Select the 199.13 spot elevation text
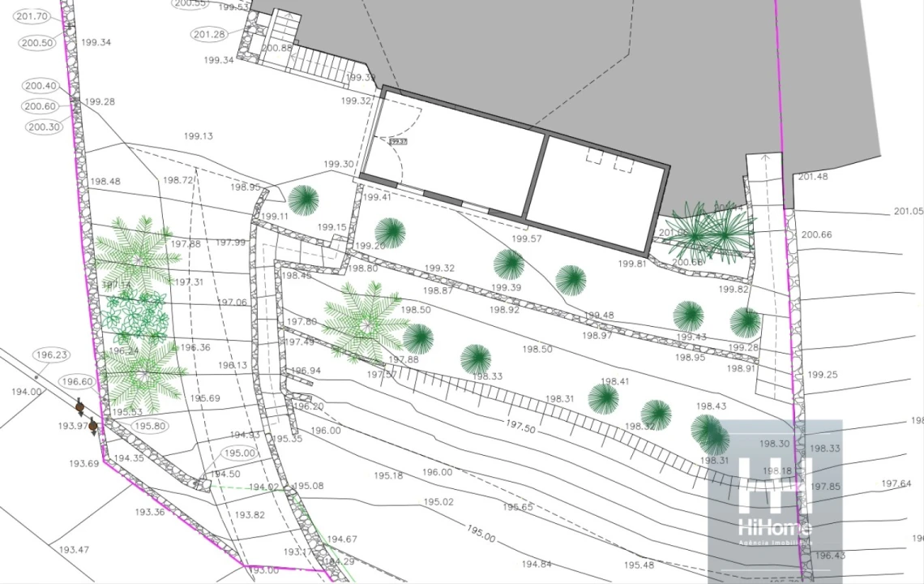Screen dimensions: 924x584 [198, 136]
